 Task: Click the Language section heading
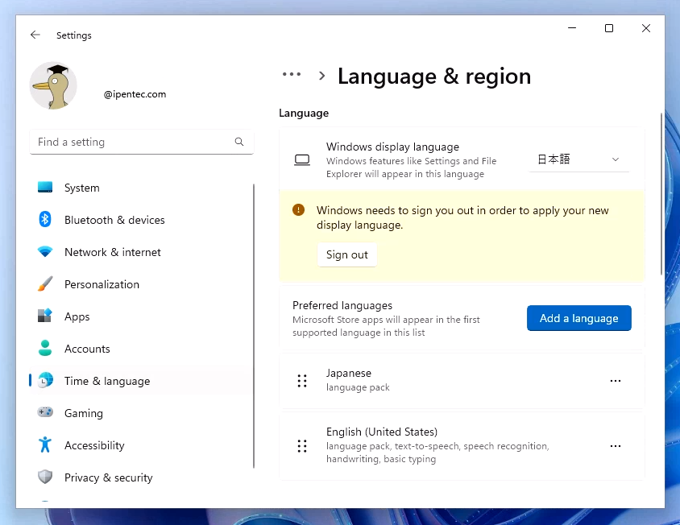click(x=304, y=113)
